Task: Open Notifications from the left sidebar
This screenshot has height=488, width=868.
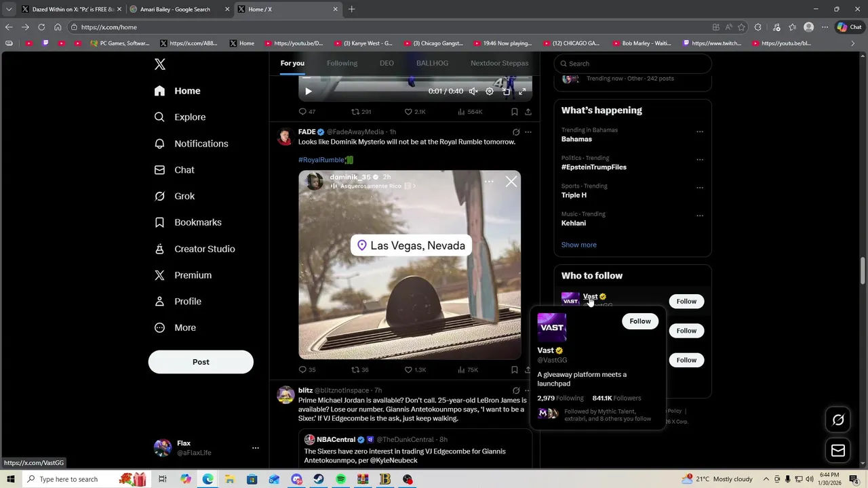Action: click(x=191, y=144)
